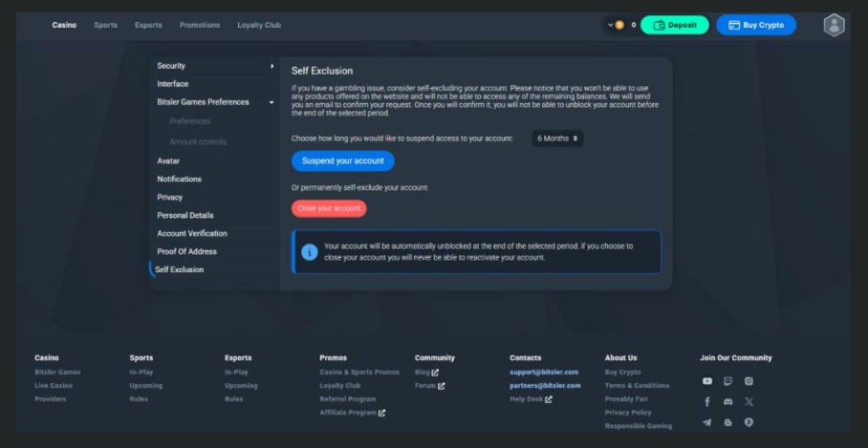Open the coin balance currency dropdown
Viewport: 868px width, 448px height.
[x=610, y=25]
